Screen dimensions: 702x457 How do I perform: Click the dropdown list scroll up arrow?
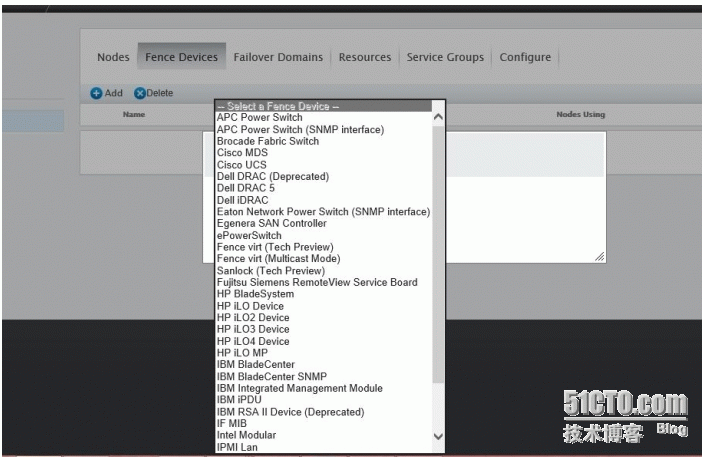tap(439, 117)
